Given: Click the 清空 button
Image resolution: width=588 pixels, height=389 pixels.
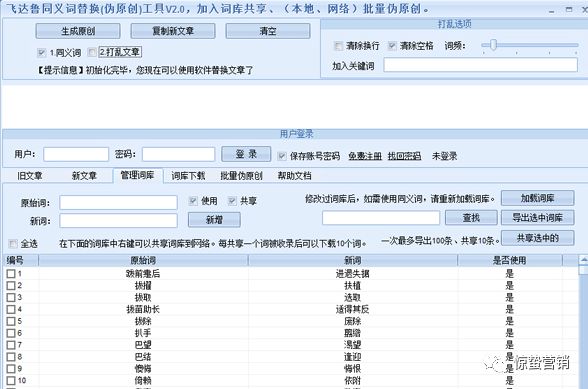Looking at the screenshot, I should coord(268,31).
